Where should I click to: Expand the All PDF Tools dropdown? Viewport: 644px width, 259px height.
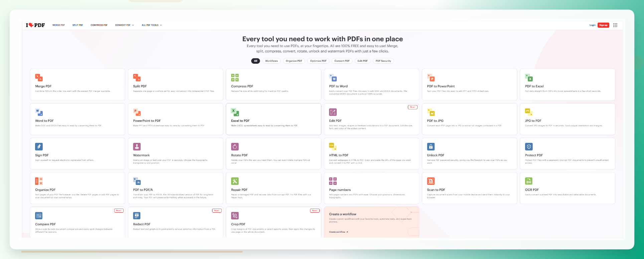(x=152, y=25)
